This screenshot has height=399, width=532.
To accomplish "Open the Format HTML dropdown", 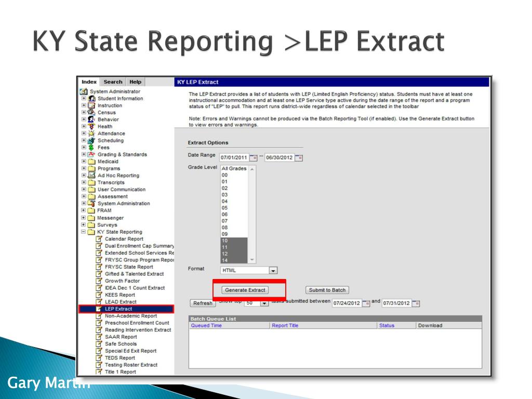I will [273, 270].
